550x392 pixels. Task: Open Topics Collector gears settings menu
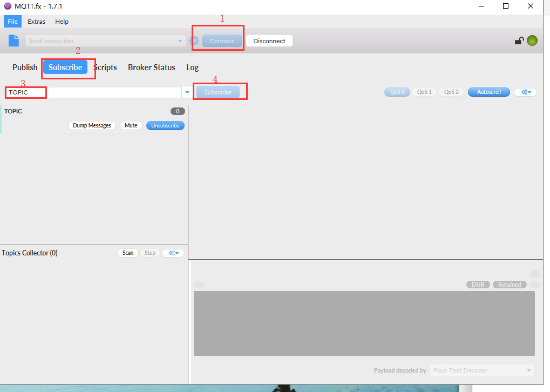click(x=173, y=253)
